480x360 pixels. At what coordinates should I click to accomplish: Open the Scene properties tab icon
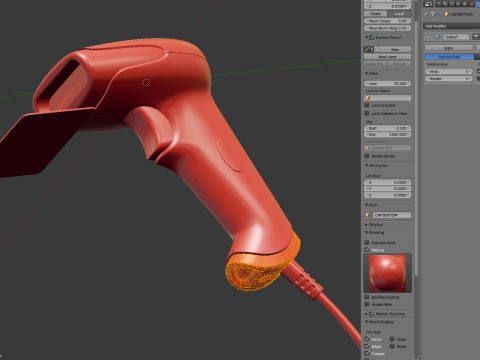pyautogui.click(x=452, y=4)
